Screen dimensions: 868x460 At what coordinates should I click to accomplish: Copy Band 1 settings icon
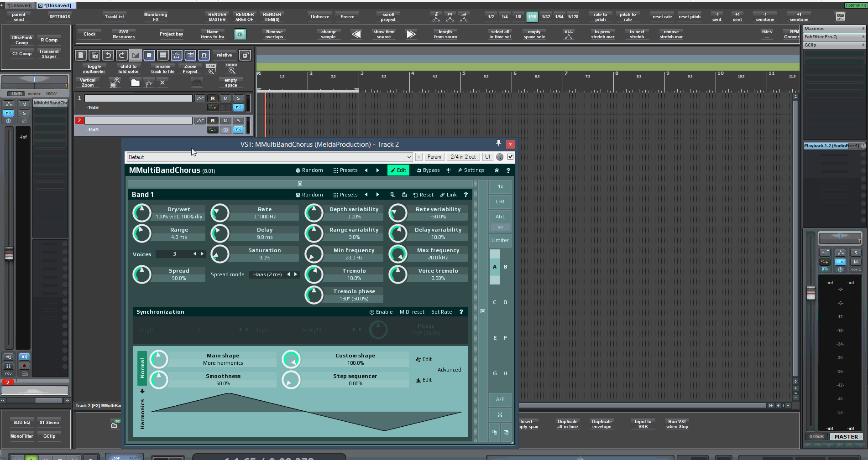coord(392,195)
